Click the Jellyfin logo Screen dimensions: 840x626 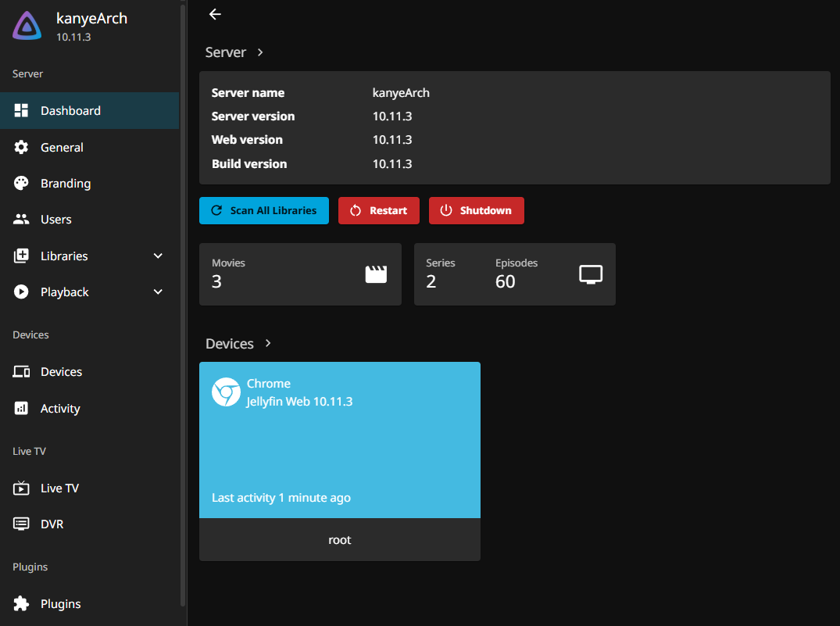click(27, 26)
